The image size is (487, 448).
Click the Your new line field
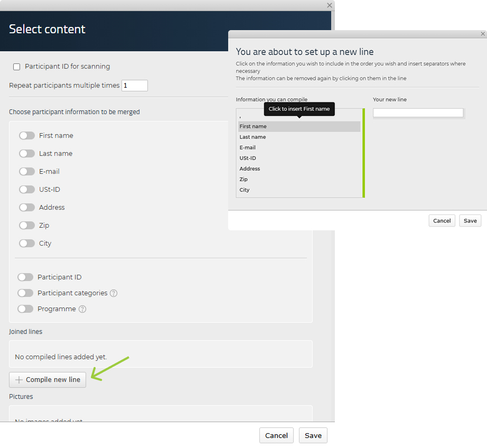[418, 113]
